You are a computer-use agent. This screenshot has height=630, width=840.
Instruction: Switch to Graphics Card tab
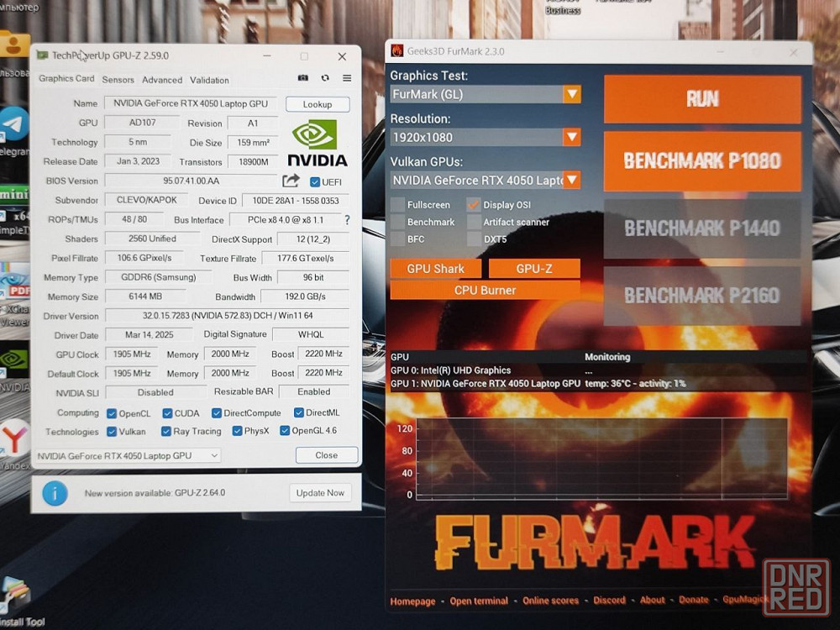tap(66, 78)
